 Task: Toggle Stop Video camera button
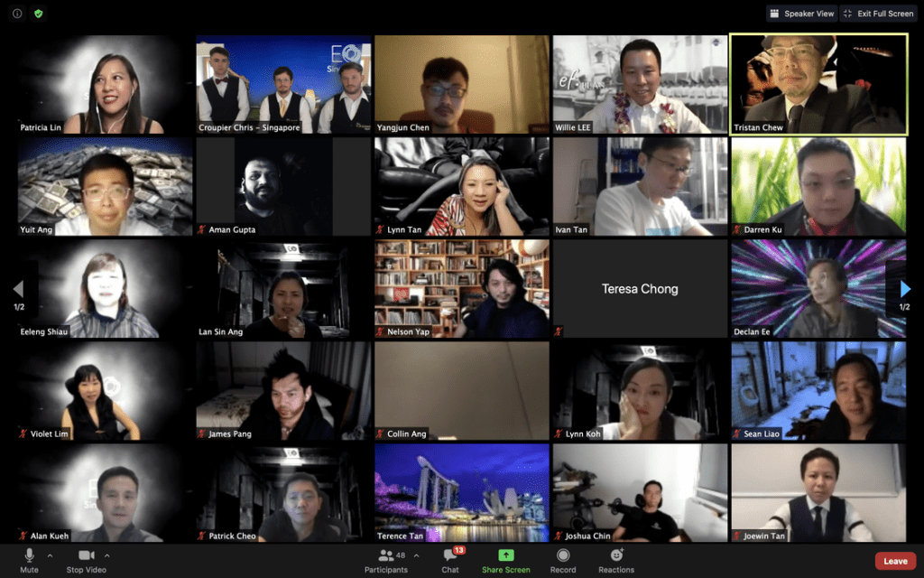(x=87, y=559)
